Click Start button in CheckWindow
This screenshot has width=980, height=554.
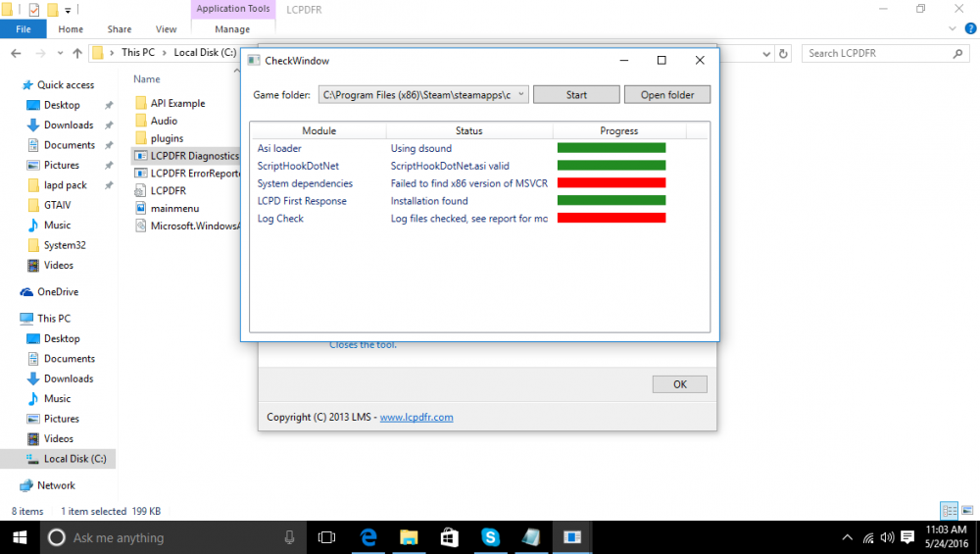pyautogui.click(x=576, y=95)
